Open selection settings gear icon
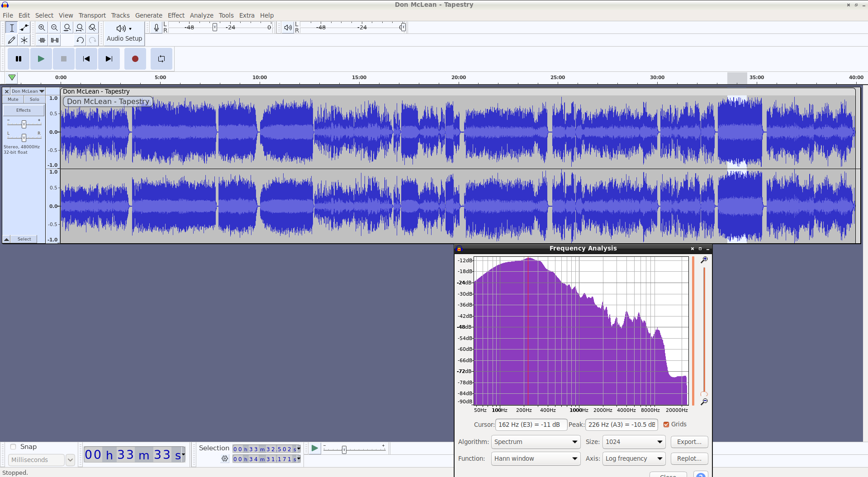This screenshot has width=868, height=477. click(x=225, y=458)
